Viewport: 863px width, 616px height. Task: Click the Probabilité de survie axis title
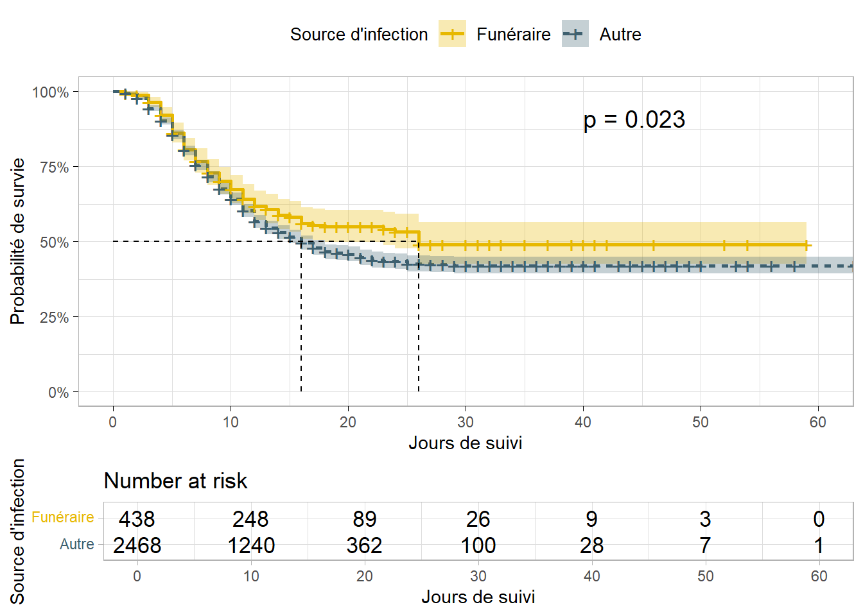coord(17,241)
